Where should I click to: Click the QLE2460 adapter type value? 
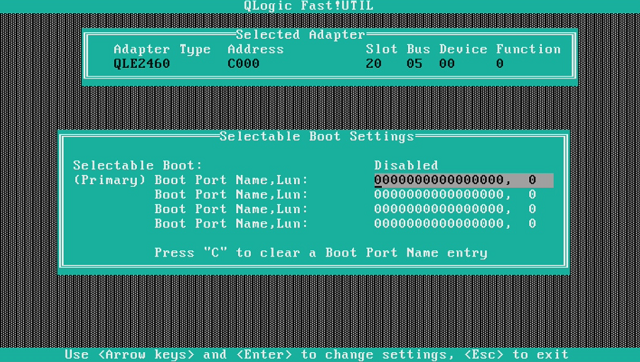(x=142, y=64)
